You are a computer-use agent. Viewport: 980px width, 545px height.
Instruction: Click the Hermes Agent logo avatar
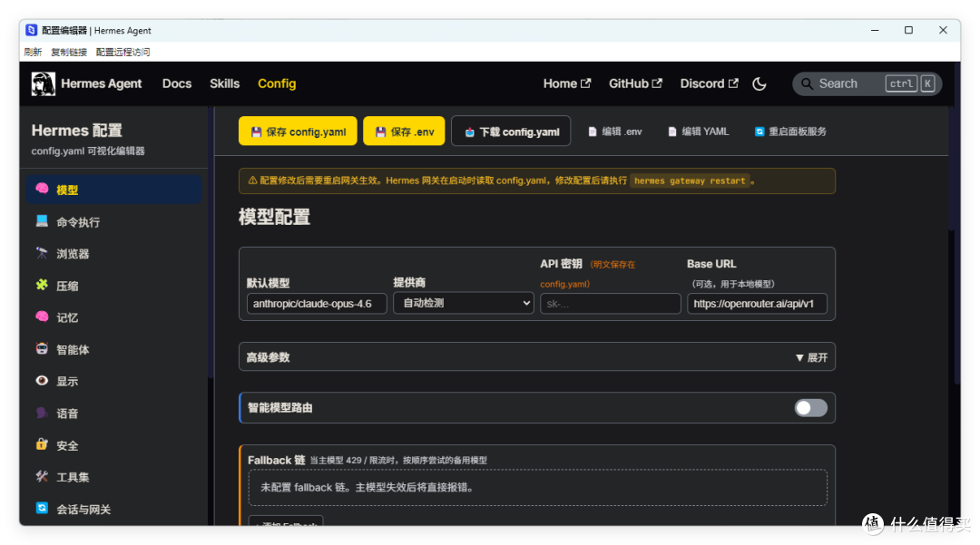44,83
